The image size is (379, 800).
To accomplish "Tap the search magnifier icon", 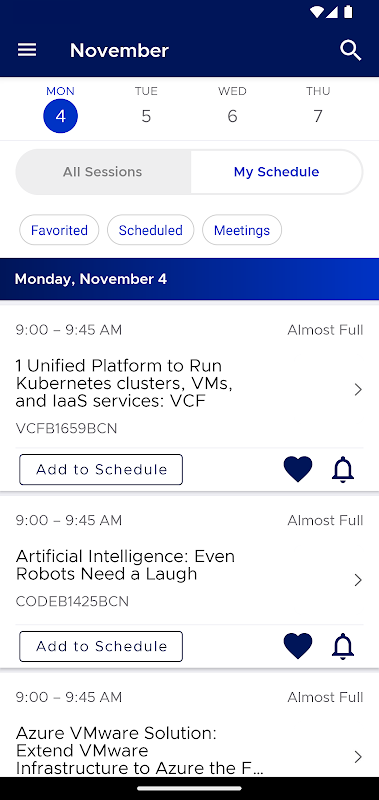I will coord(351,51).
